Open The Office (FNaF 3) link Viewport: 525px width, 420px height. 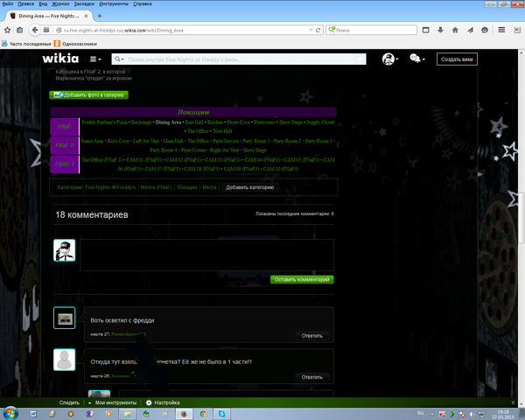pos(101,160)
